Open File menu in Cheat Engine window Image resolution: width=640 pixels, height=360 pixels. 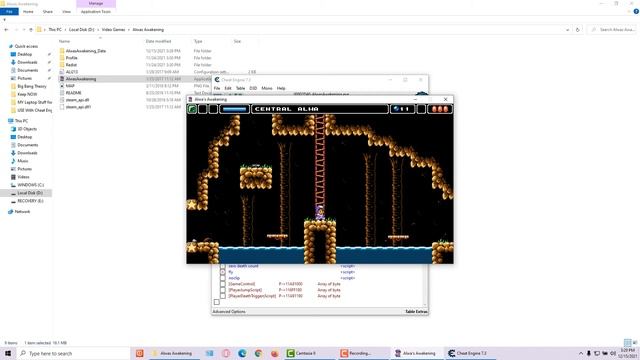(217, 88)
